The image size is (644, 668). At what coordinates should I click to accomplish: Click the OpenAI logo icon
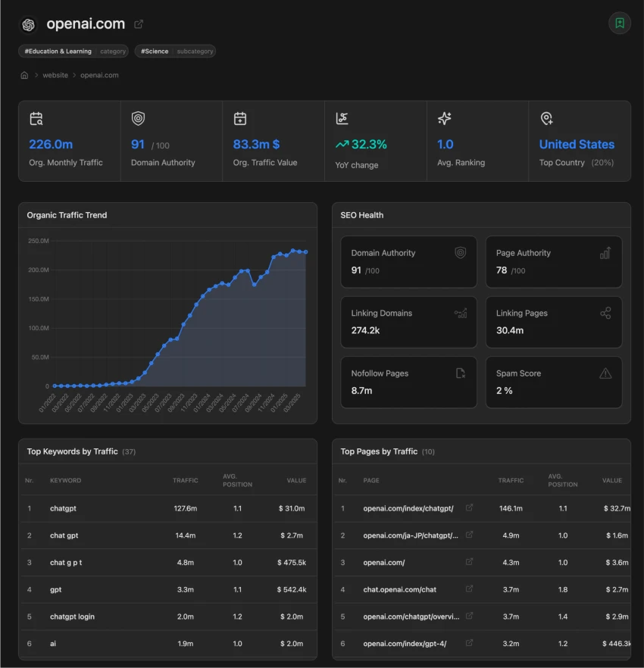click(x=29, y=25)
